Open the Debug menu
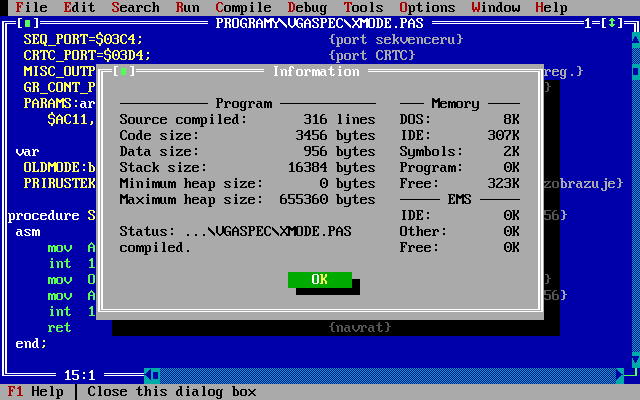 click(x=307, y=7)
